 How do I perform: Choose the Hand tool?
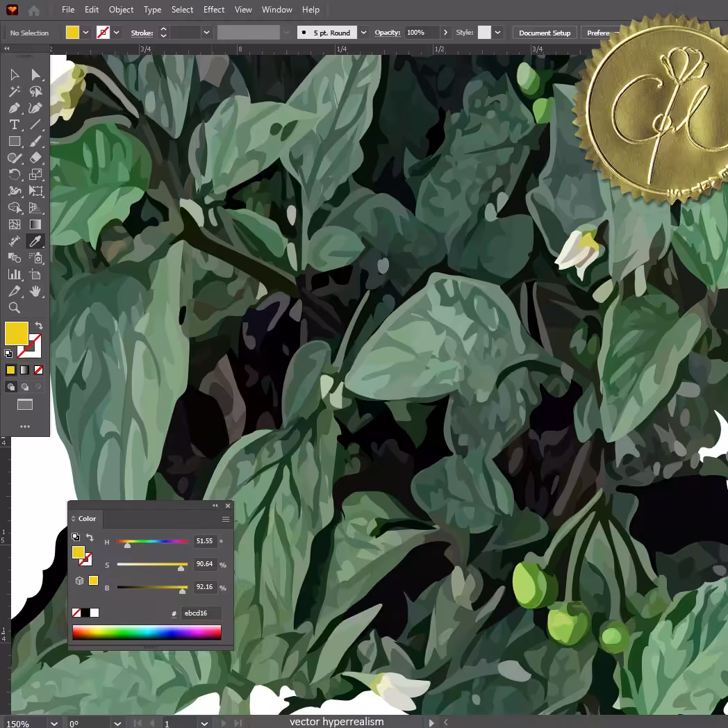coord(35,292)
